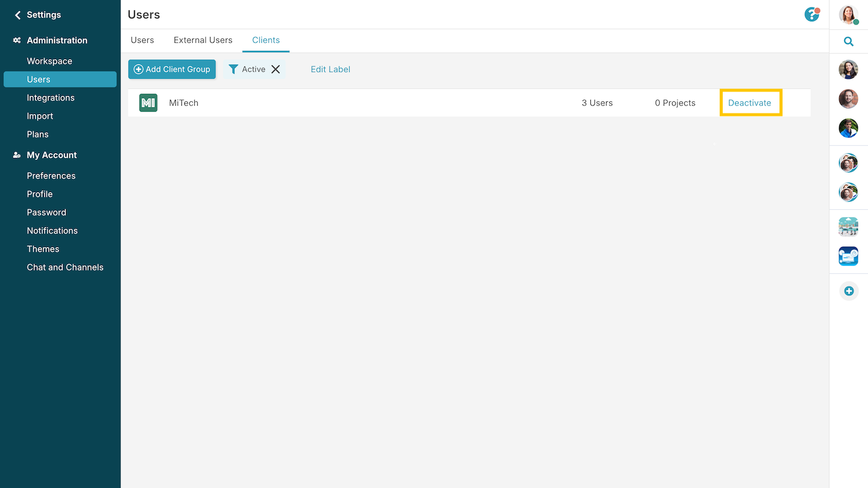Remove the Active filter with X
The width and height of the screenshot is (868, 488).
[x=276, y=69]
